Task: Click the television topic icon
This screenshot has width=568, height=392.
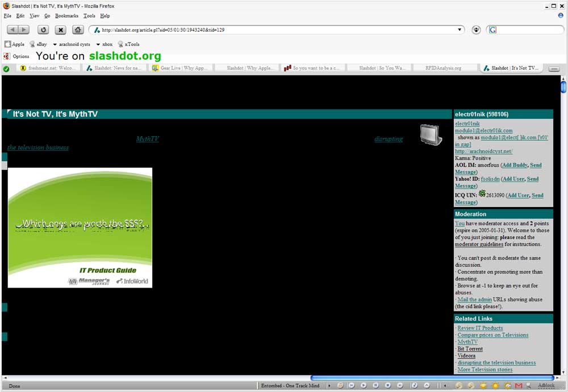Action: [431, 134]
